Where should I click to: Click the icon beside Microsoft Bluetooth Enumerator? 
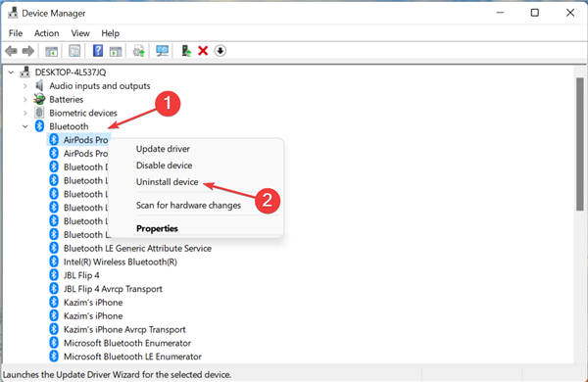click(x=54, y=343)
